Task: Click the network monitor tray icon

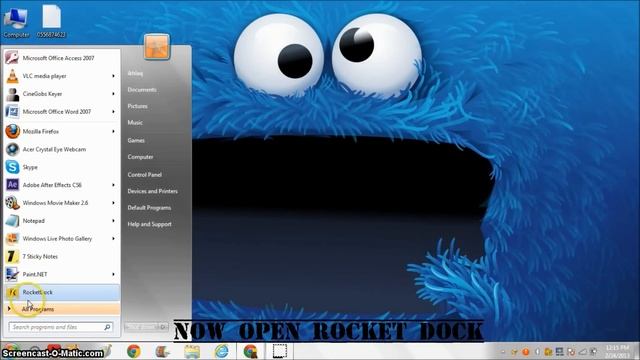Action: point(560,351)
